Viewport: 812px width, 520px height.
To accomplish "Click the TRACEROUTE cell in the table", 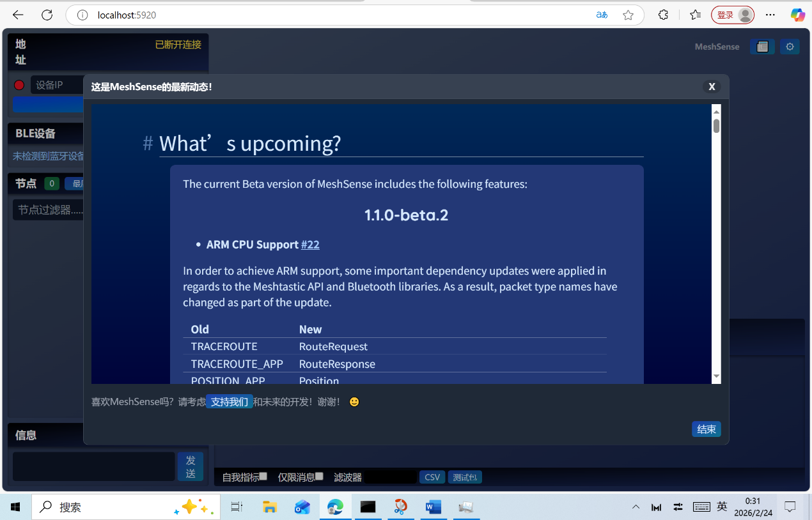I will coord(224,346).
